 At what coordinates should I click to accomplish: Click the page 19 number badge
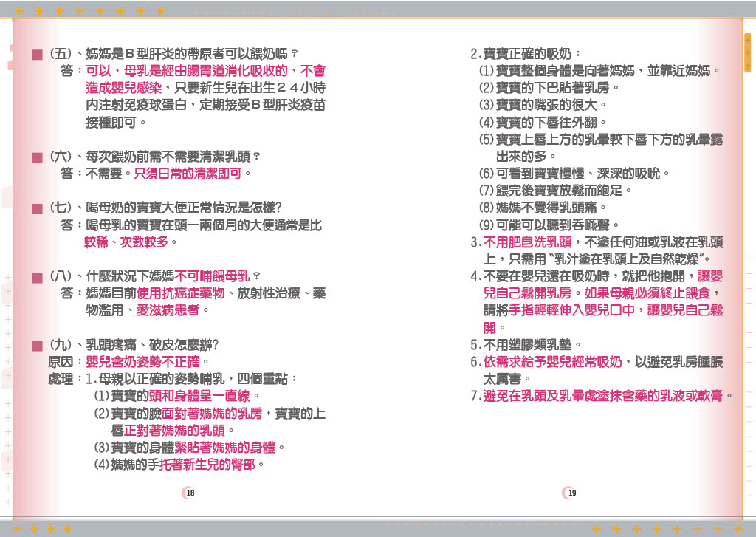tap(571, 493)
